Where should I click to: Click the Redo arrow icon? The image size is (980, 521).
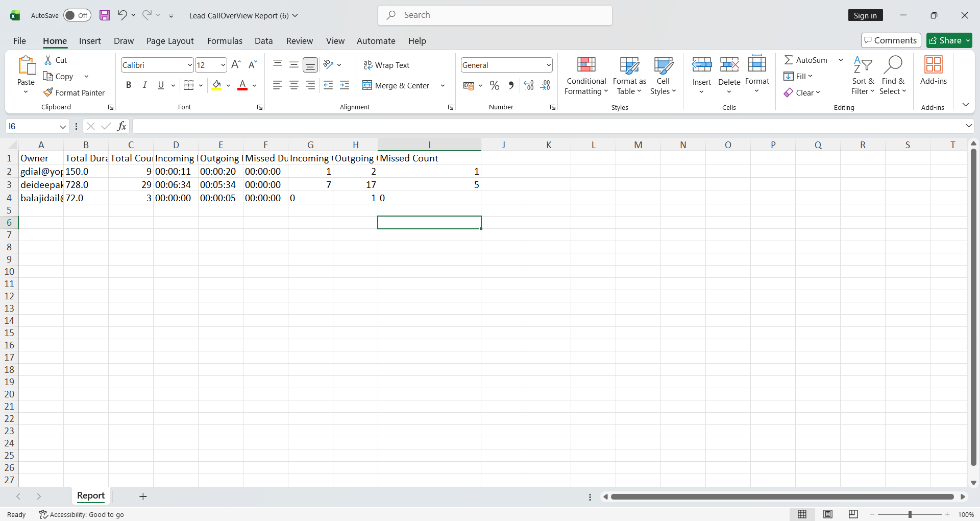click(147, 15)
